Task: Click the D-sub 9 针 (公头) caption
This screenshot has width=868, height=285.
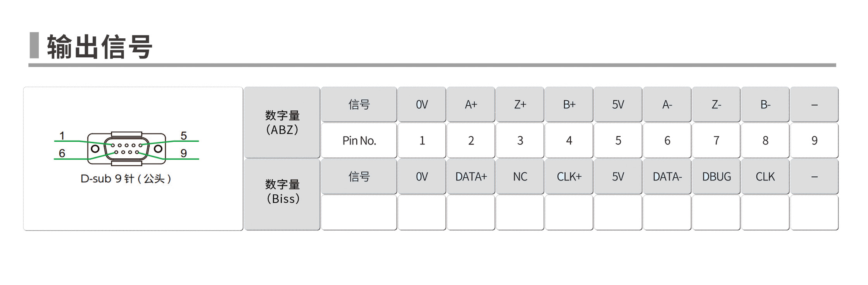Action: click(x=126, y=179)
